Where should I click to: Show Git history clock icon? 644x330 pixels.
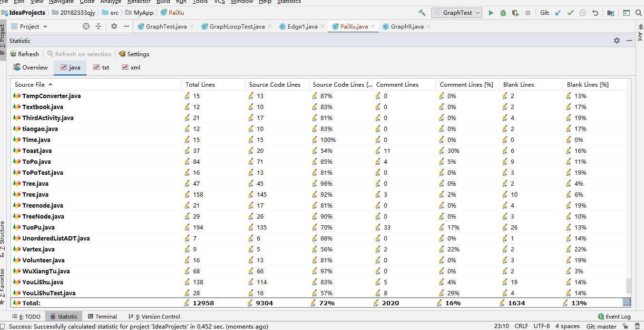click(x=583, y=13)
